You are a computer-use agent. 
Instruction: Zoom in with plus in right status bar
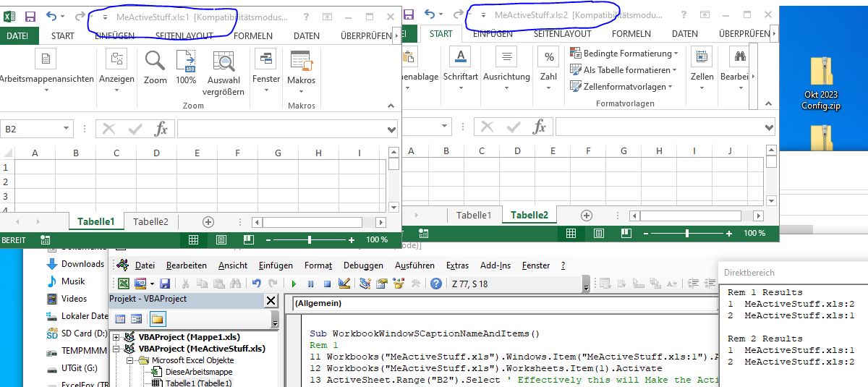click(730, 233)
